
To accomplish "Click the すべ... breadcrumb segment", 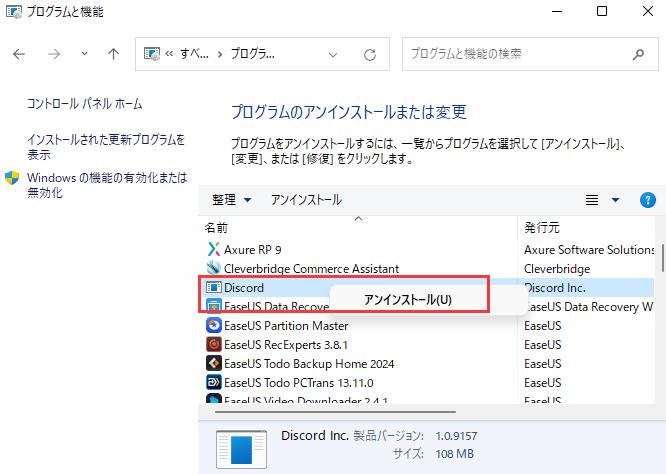I will click(x=194, y=54).
